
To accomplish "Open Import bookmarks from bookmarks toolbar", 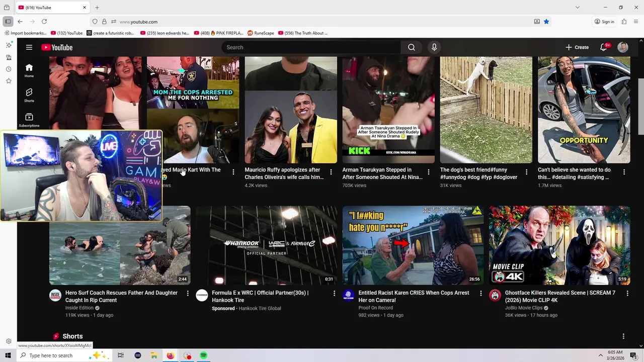I will pyautogui.click(x=25, y=33).
